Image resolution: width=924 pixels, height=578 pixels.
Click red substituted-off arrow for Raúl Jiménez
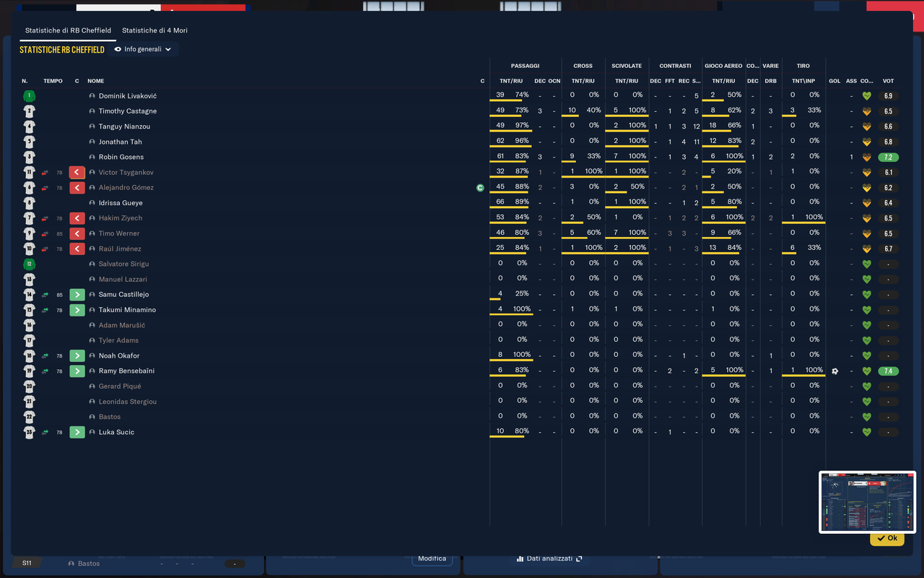coord(77,249)
